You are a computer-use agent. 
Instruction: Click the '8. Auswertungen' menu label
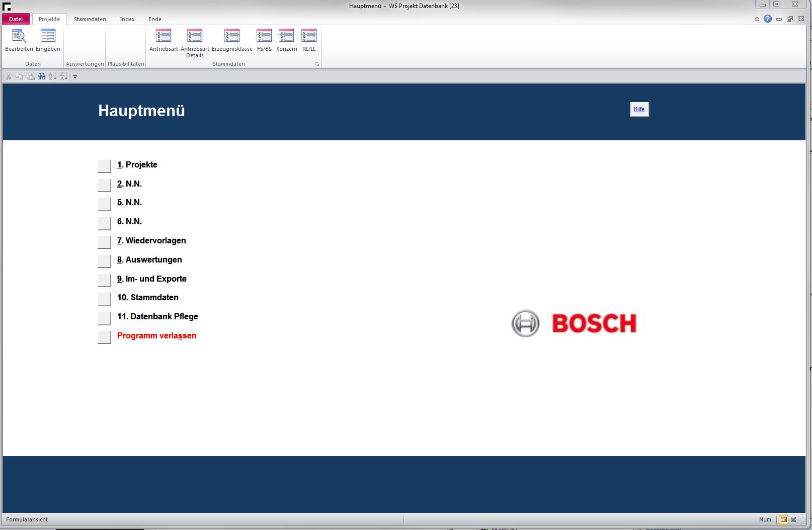click(149, 259)
